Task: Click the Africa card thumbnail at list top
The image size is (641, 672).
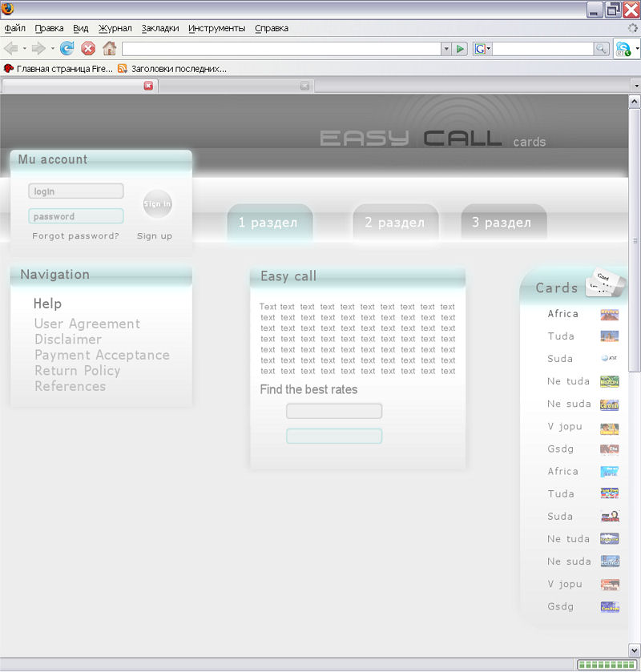Action: [x=610, y=314]
